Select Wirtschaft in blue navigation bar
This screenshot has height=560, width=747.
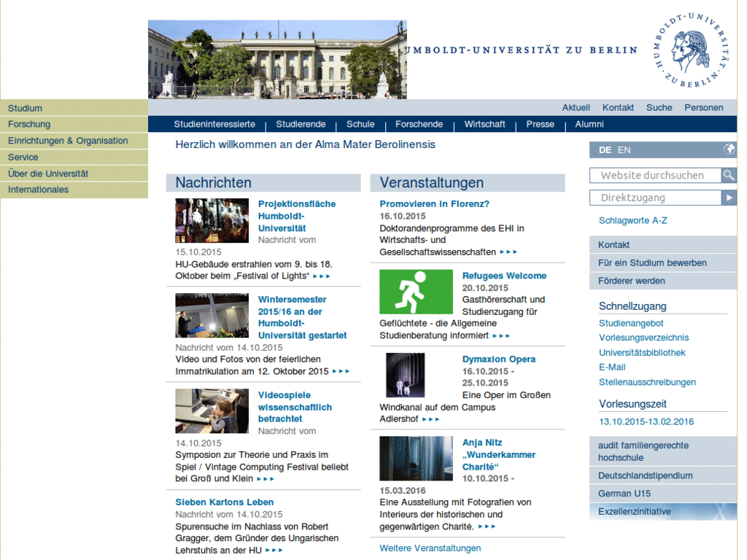click(x=484, y=124)
